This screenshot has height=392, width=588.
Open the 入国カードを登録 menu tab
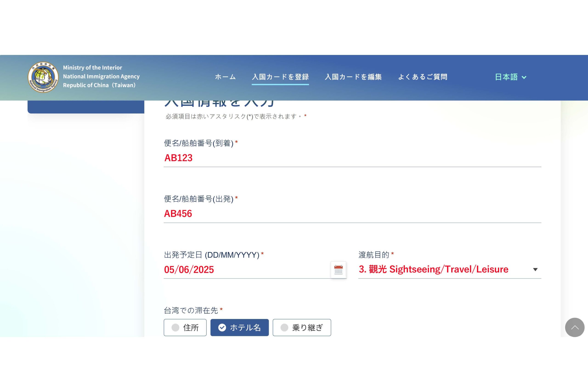click(x=280, y=77)
